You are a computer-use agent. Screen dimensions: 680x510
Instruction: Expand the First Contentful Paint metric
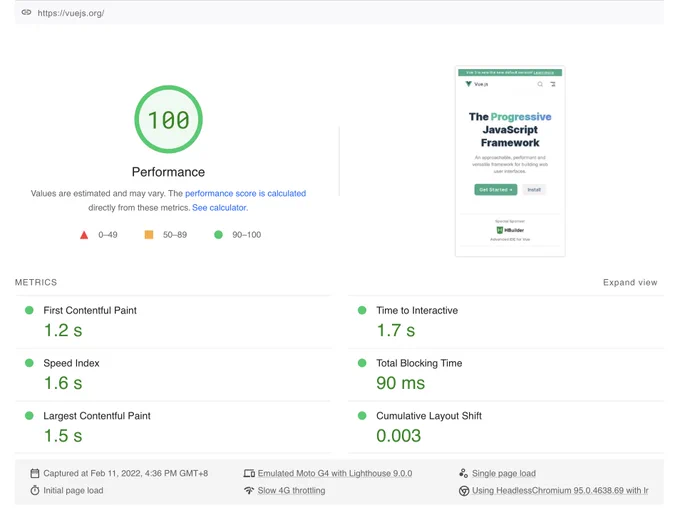click(x=173, y=322)
